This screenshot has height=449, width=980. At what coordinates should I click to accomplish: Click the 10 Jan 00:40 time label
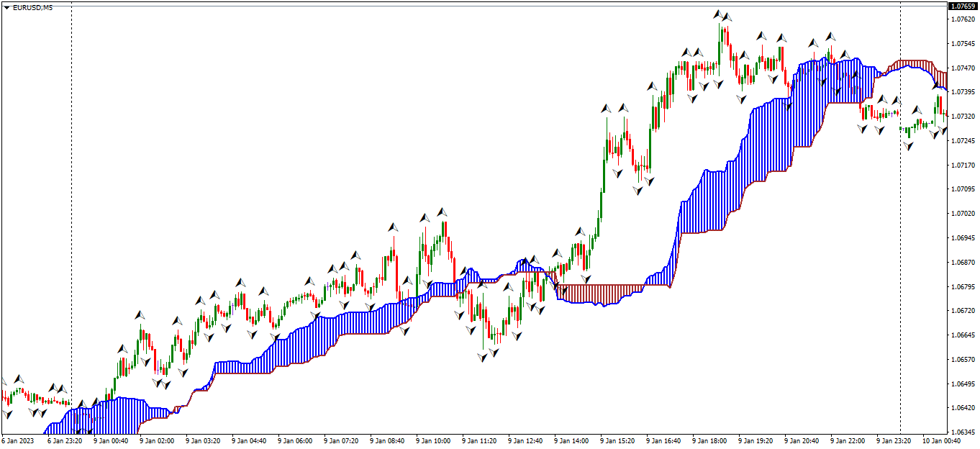click(941, 440)
